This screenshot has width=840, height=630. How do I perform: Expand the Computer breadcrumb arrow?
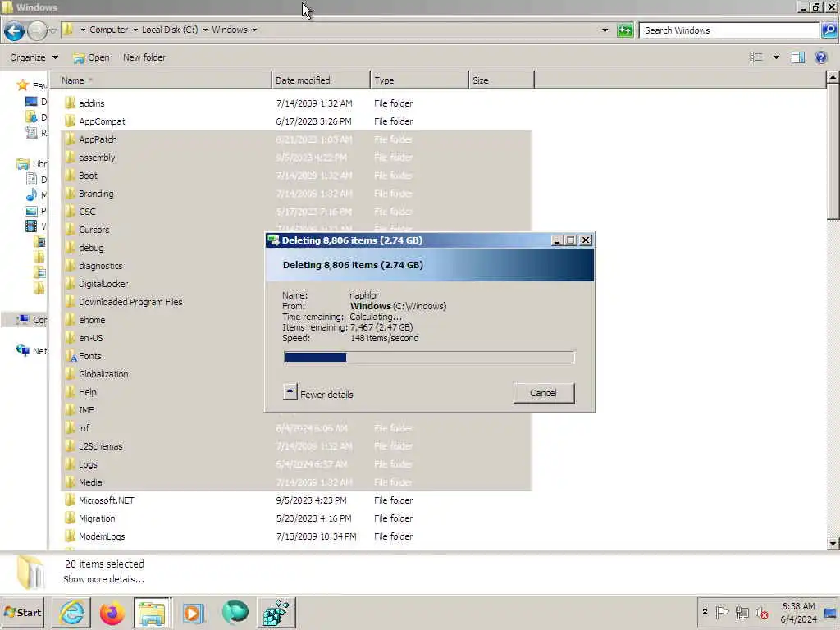(135, 30)
